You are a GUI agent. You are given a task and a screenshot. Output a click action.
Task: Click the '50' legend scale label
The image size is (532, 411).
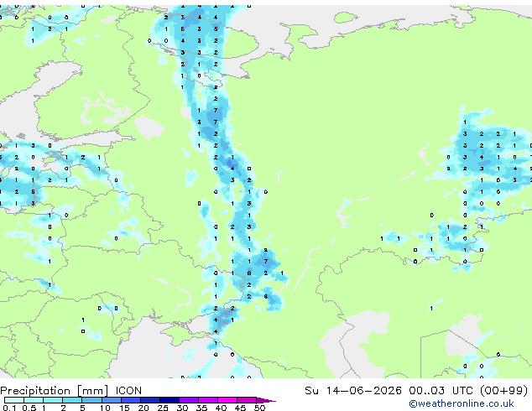(x=259, y=408)
